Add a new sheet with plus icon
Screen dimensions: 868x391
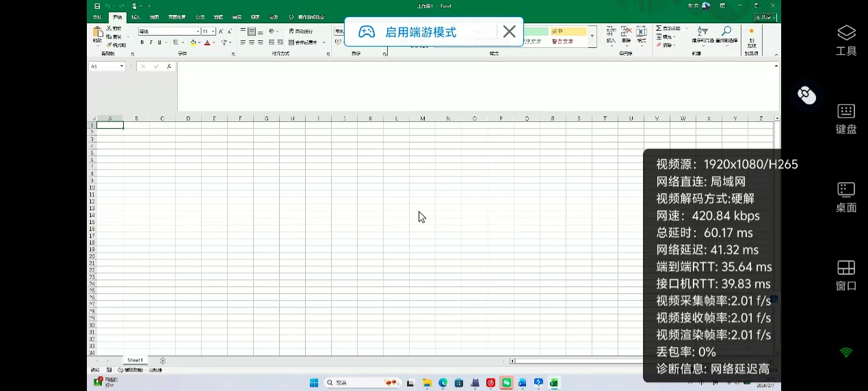[163, 360]
